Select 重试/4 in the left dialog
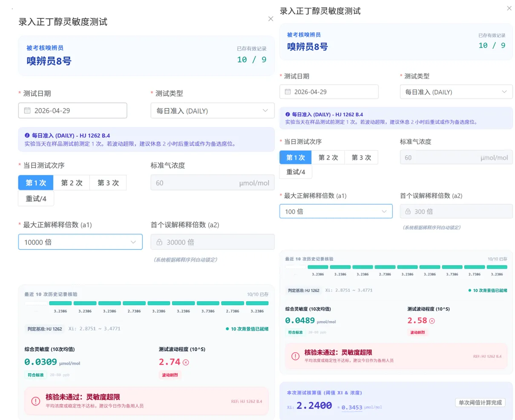 pyautogui.click(x=36, y=199)
